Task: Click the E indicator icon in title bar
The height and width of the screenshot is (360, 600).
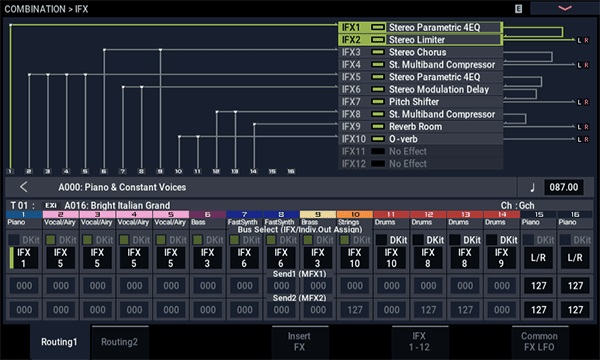Action: coord(518,9)
